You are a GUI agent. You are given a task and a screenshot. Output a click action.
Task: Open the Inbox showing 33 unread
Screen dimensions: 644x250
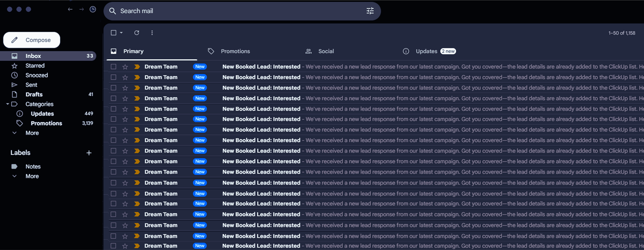point(33,56)
